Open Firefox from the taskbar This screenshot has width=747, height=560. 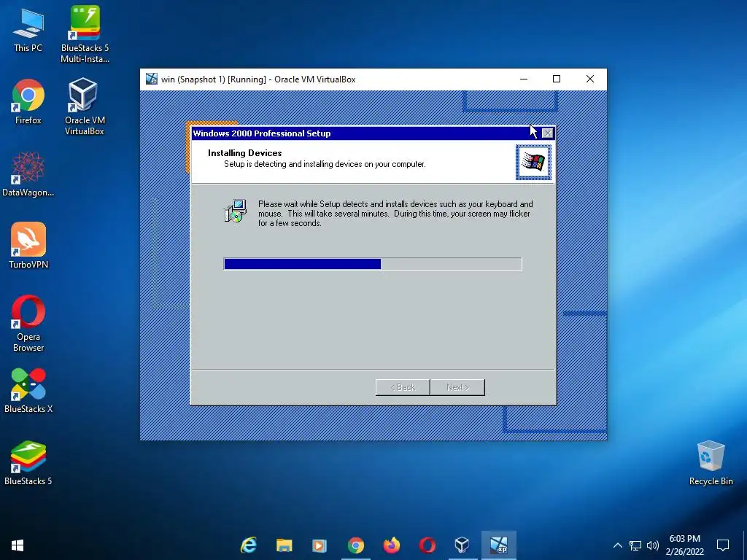392,545
